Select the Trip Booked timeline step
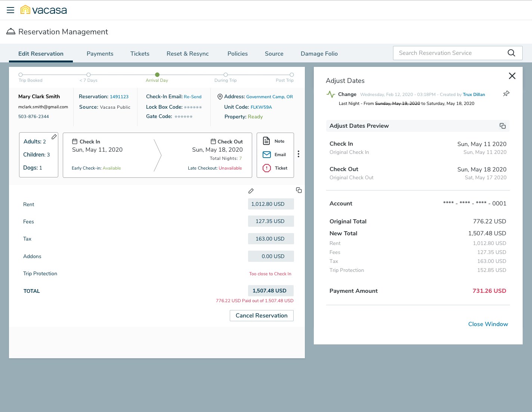The height and width of the screenshot is (412, 532). coord(21,75)
